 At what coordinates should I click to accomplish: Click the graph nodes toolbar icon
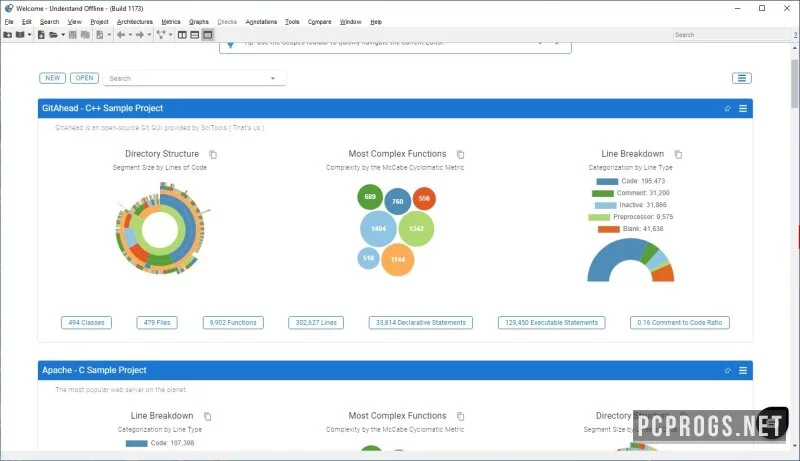[161, 35]
